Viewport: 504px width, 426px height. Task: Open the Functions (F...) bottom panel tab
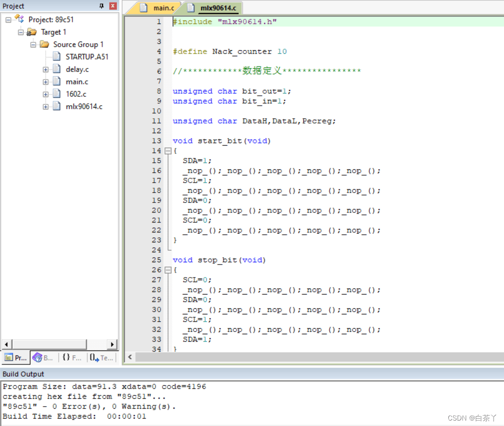pos(72,357)
